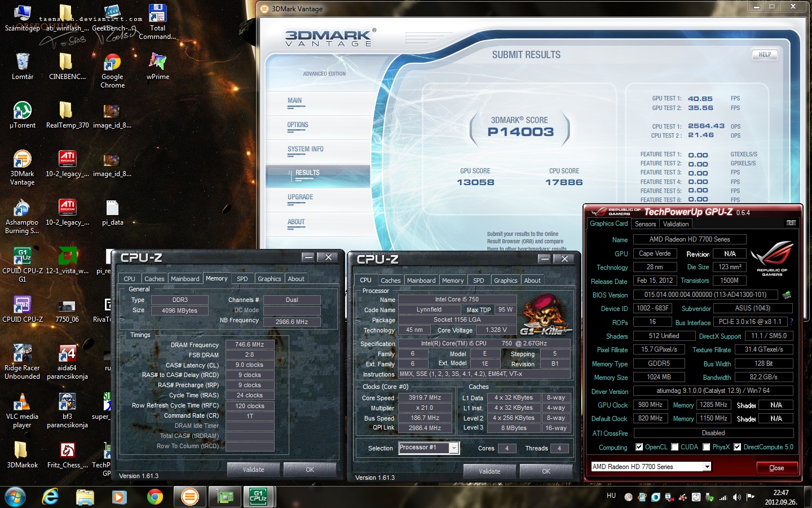Click the BIOS Version field in GPU-Z

(705, 295)
